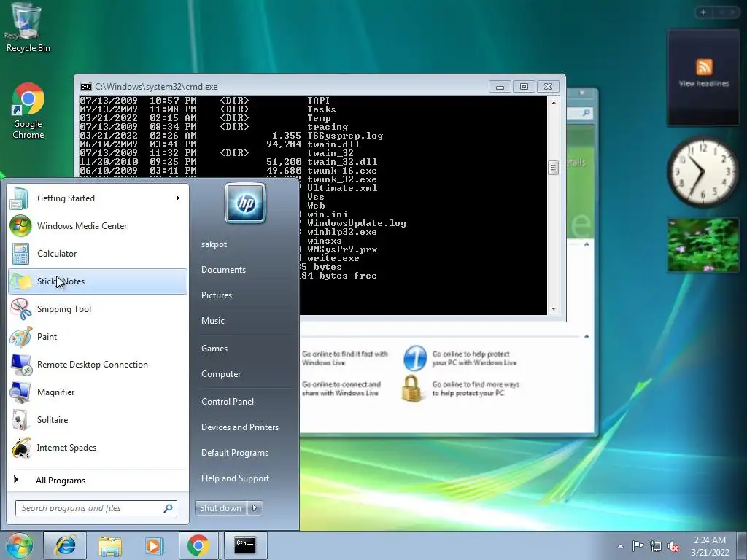The height and width of the screenshot is (560, 747).
Task: Open Windows Media Player on the taskbar
Action: (x=153, y=545)
